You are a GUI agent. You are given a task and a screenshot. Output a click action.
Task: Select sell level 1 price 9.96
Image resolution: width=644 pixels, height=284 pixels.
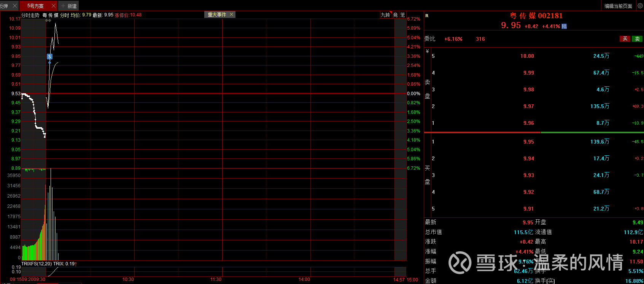(x=529, y=123)
